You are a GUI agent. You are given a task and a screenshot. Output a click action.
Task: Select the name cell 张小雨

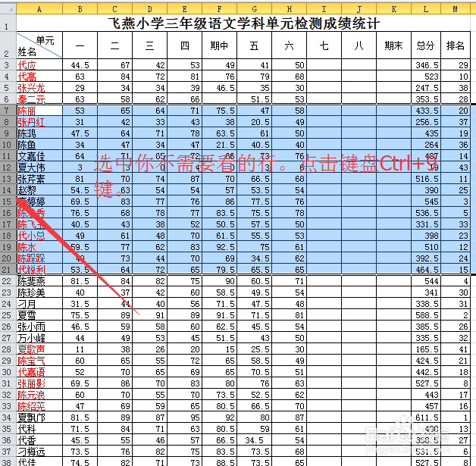click(x=39, y=326)
